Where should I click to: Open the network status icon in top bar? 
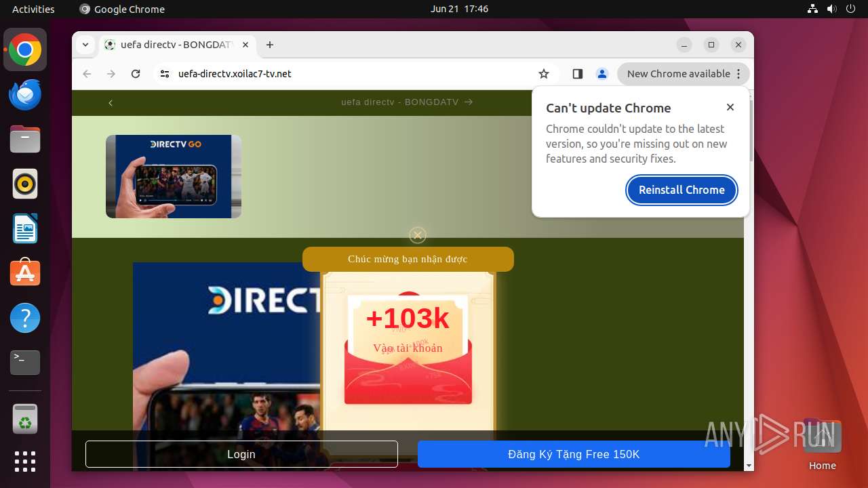pyautogui.click(x=813, y=9)
